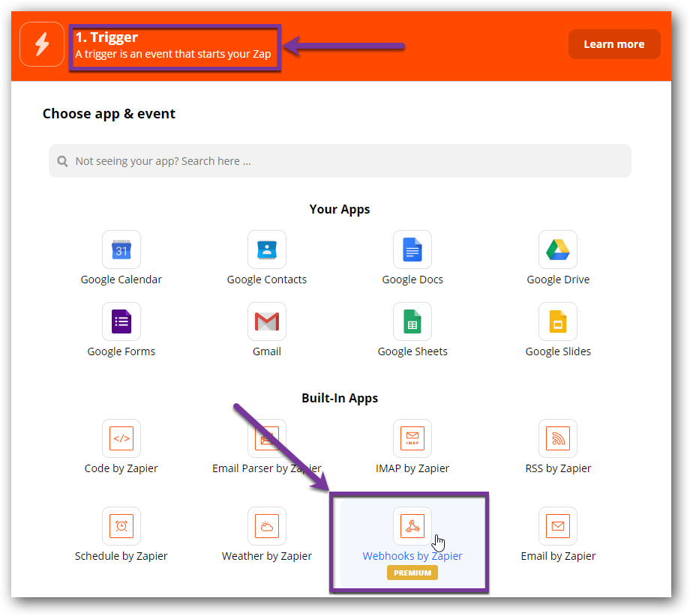Select the Gmail app icon
Image resolution: width=690 pixels, height=616 pixels.
[267, 321]
